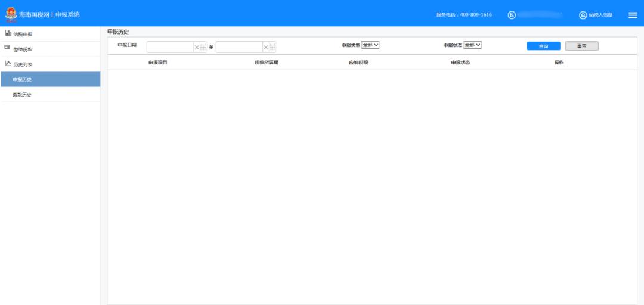
Task: Click the taxpayer profile avatar icon
Action: click(x=583, y=15)
